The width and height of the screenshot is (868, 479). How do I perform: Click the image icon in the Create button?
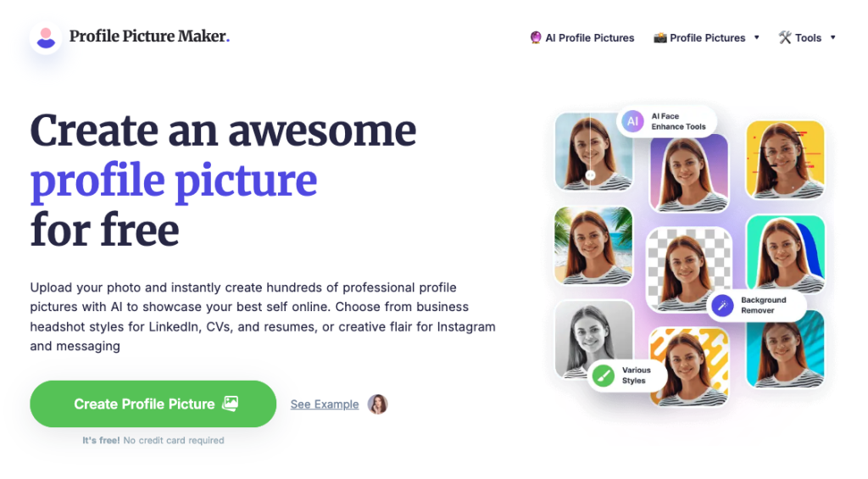point(231,404)
